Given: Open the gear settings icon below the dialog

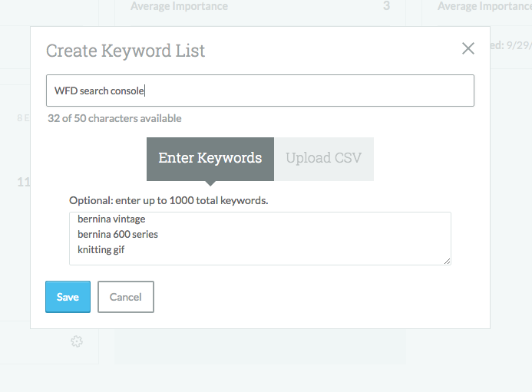Looking at the screenshot, I should point(76,341).
